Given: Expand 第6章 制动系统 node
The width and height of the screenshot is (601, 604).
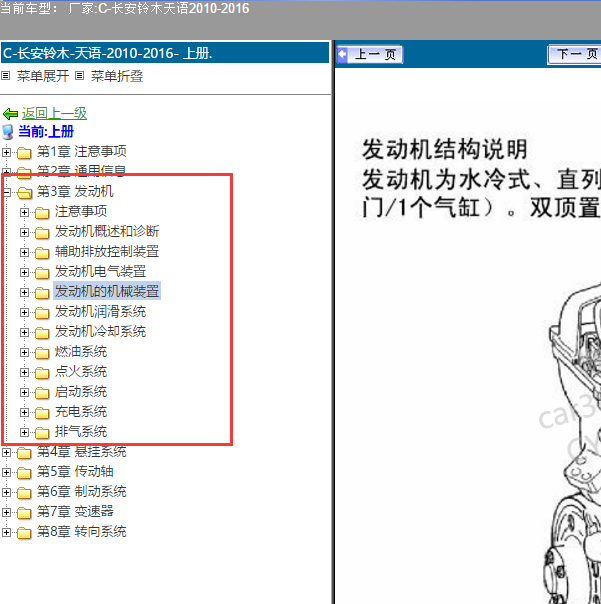Looking at the screenshot, I should [x=6, y=492].
